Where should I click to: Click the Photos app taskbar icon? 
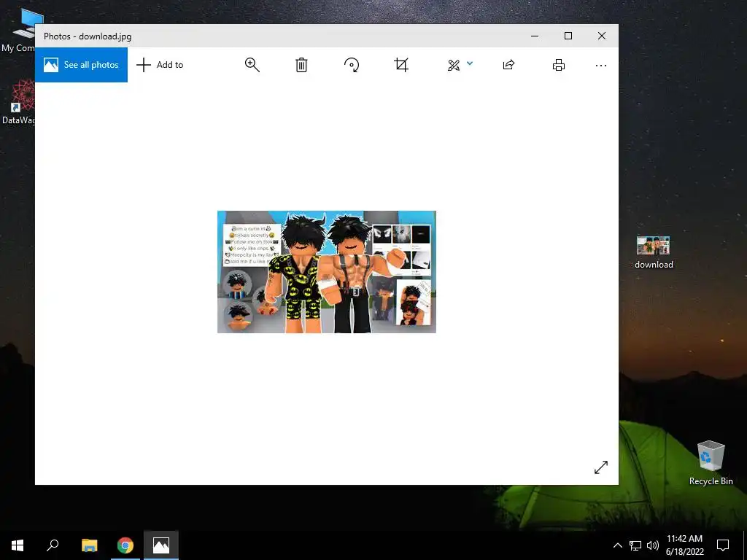point(161,545)
